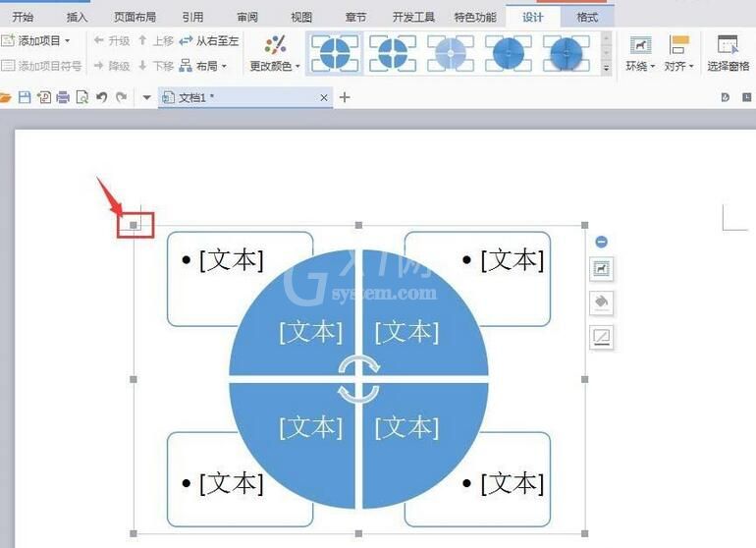This screenshot has height=548, width=756.
Task: Click the 添加项目符号 button
Action: click(41, 65)
